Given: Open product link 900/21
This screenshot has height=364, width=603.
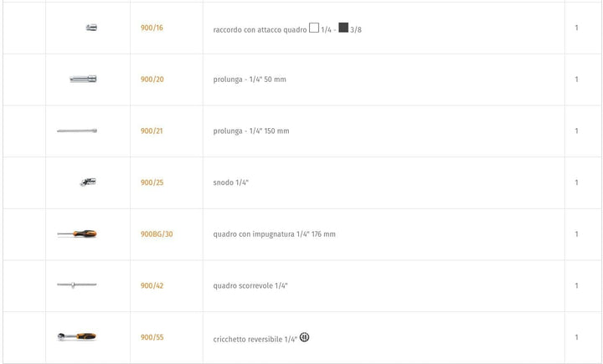Looking at the screenshot, I should click(152, 131).
